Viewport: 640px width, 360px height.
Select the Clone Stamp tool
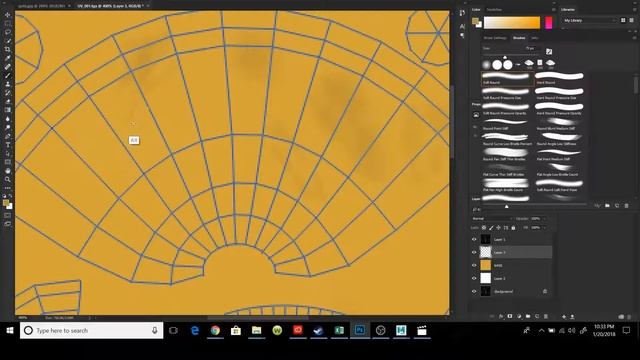pos(7,84)
